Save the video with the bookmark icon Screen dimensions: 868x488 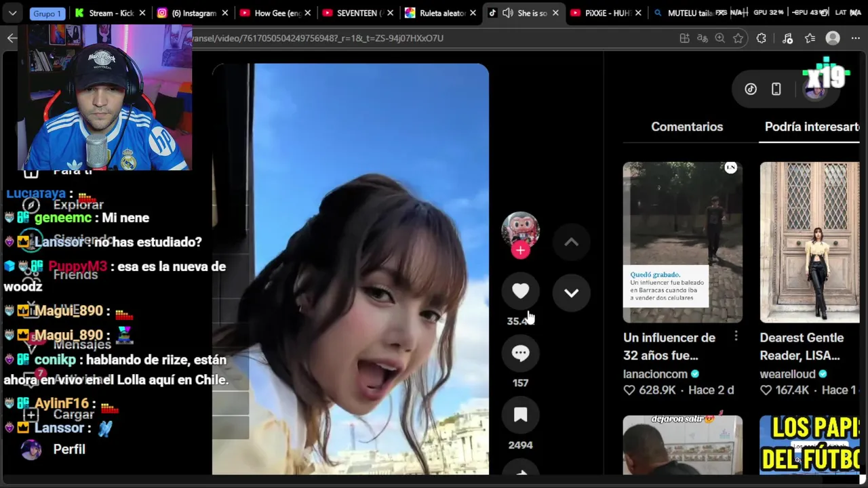click(520, 415)
